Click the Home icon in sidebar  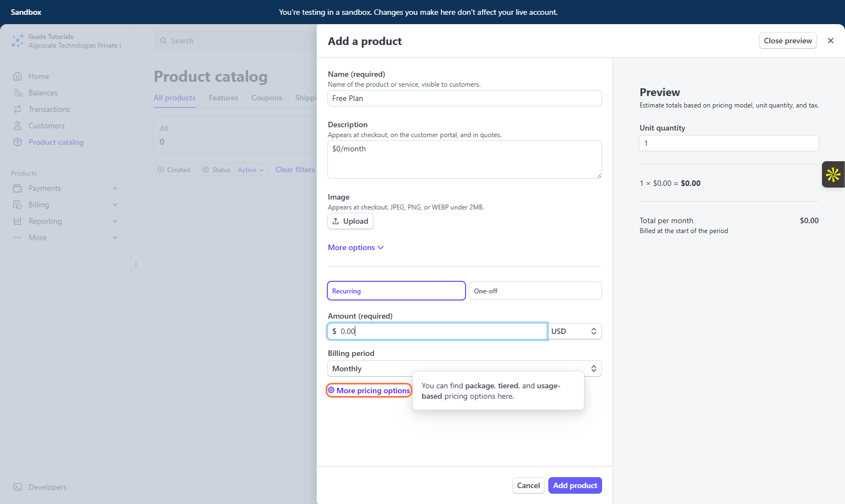point(18,76)
